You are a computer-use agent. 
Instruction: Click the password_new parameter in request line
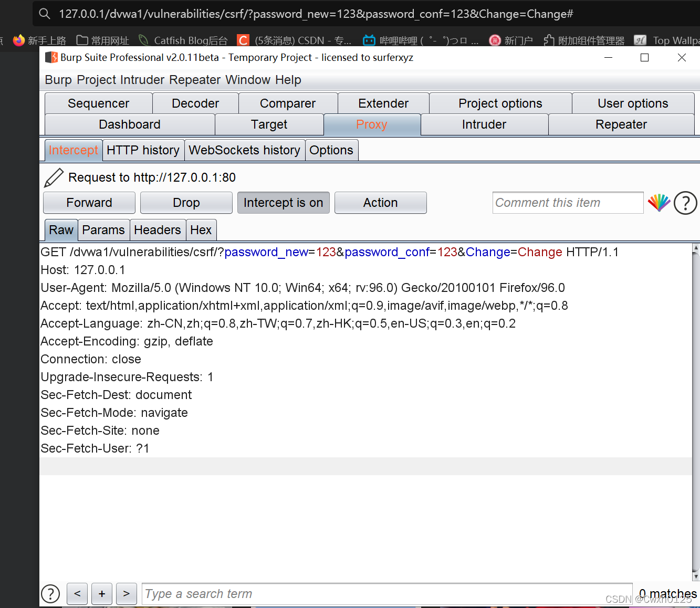(266, 252)
